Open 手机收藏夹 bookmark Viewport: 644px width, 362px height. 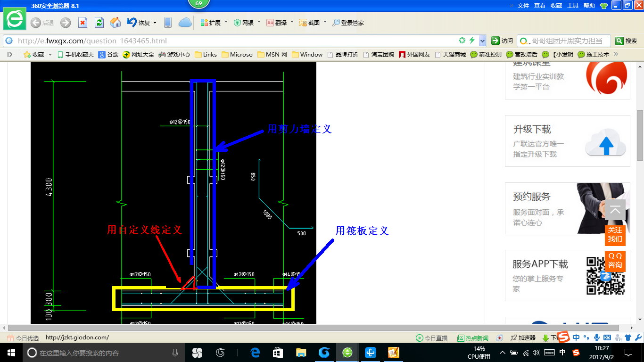[75, 54]
